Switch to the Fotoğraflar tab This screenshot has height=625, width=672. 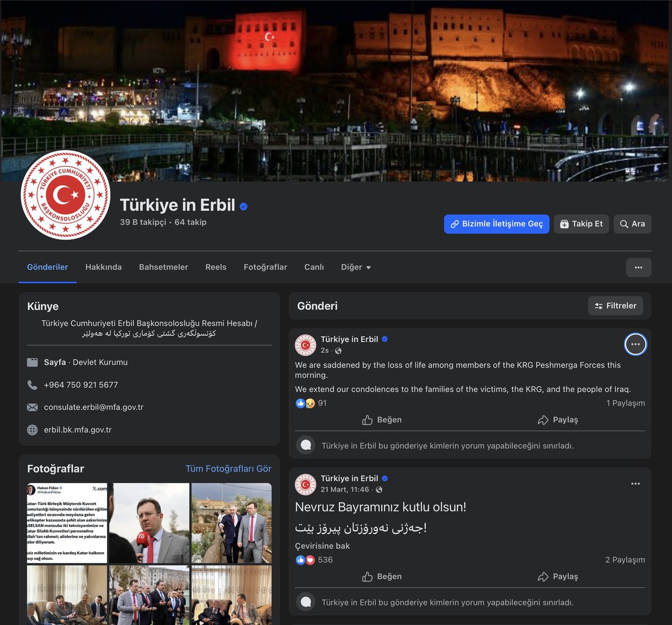tap(265, 267)
